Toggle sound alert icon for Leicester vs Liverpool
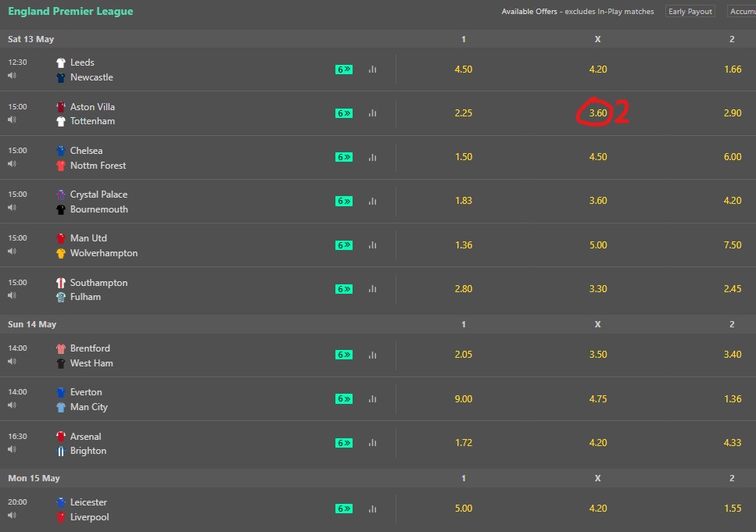Image resolution: width=756 pixels, height=532 pixels. (x=12, y=515)
